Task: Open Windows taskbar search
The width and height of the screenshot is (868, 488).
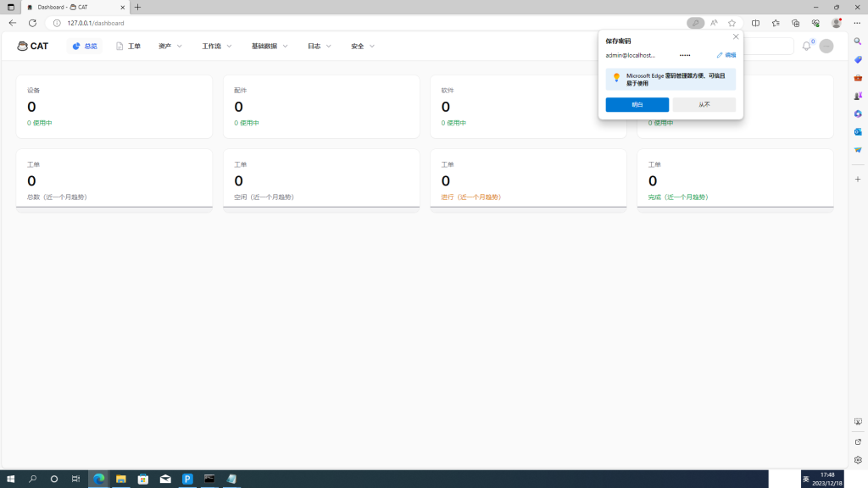Action: (x=33, y=480)
